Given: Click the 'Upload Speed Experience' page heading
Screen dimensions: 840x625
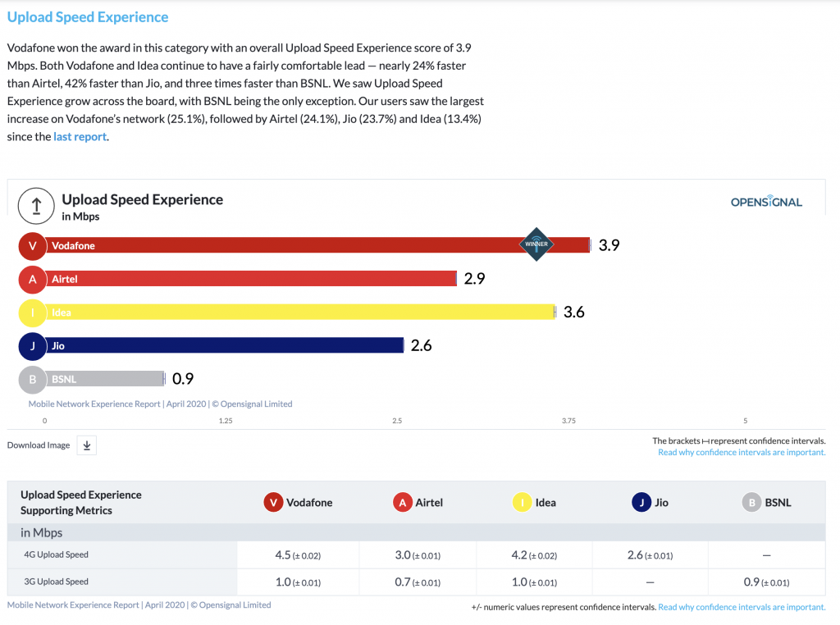Looking at the screenshot, I should click(88, 17).
